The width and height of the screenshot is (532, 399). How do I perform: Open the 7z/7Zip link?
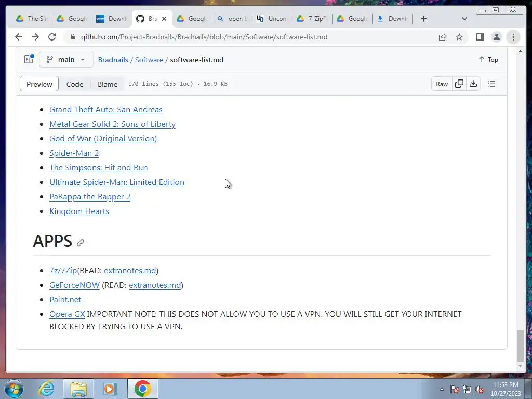63,270
